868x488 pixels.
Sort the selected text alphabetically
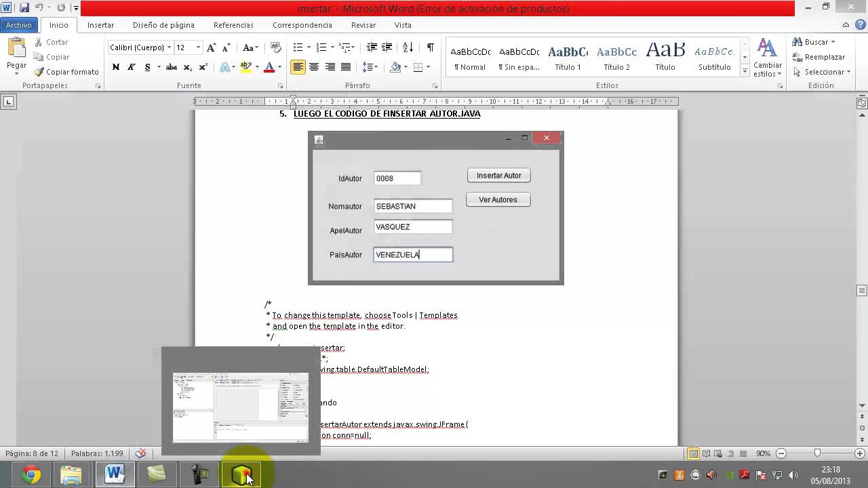408,47
